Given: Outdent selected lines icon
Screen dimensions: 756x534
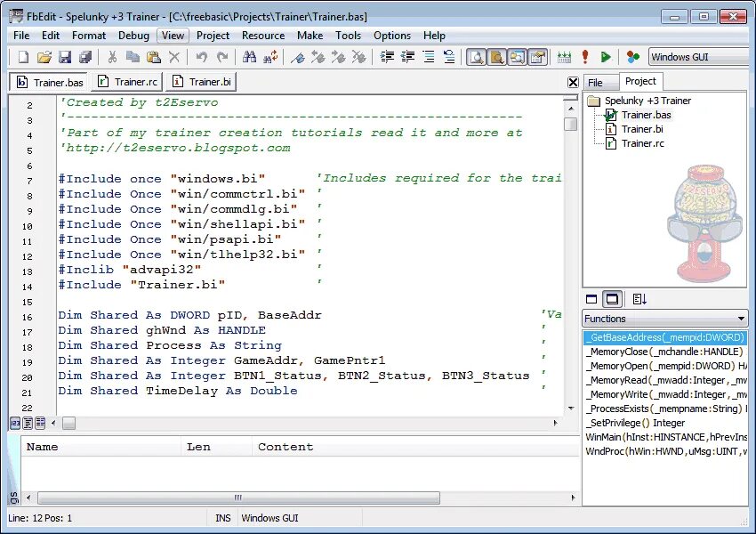Looking at the screenshot, I should (407, 57).
